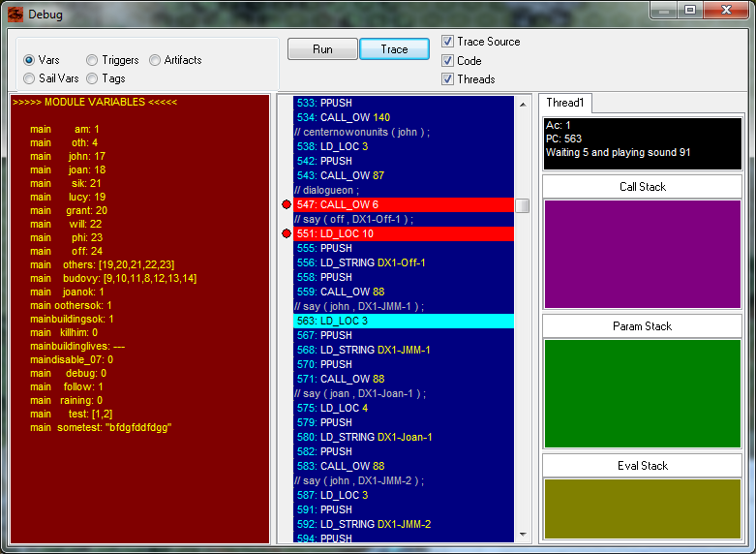Click the green Param Stack panel

point(642,394)
